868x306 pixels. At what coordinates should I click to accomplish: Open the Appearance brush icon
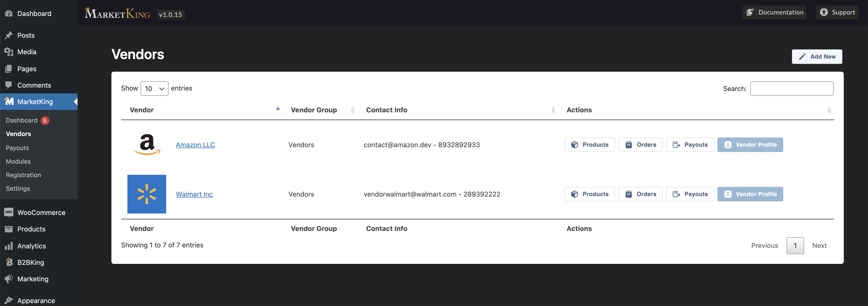(x=9, y=300)
